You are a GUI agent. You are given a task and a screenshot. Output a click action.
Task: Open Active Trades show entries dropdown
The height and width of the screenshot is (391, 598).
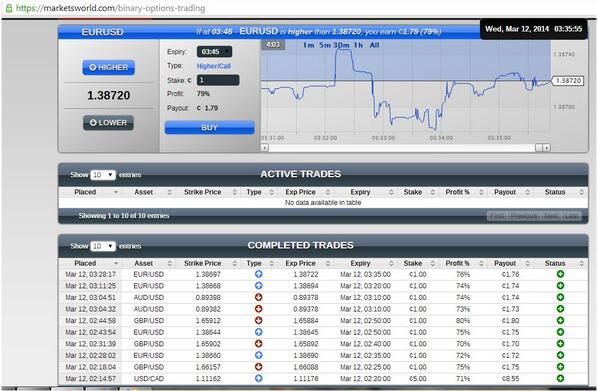click(x=103, y=175)
